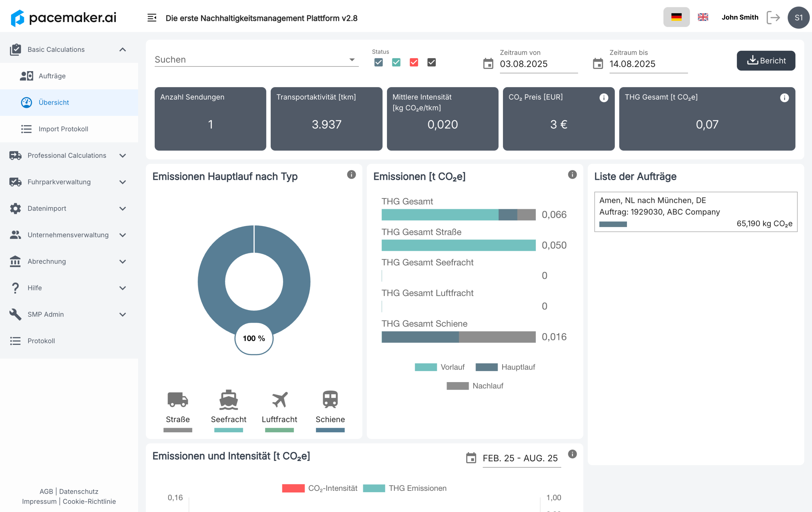Viewport: 812px width, 512px height.
Task: Open the Datenschutz footer link
Action: coord(79,491)
